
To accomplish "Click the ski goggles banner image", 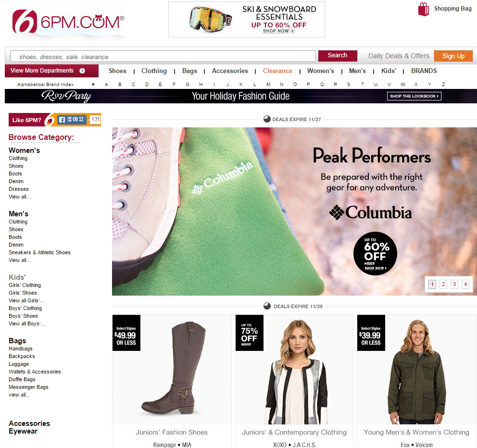I will pos(210,19).
